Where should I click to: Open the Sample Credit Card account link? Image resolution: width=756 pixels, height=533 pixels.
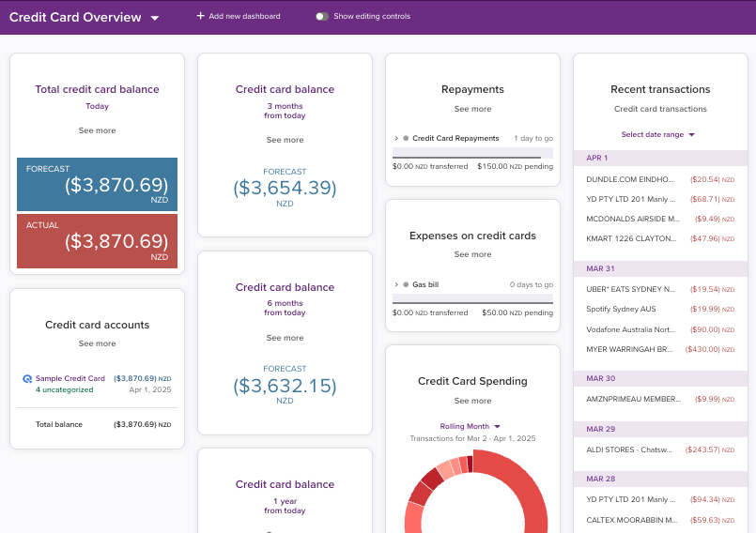click(x=69, y=379)
